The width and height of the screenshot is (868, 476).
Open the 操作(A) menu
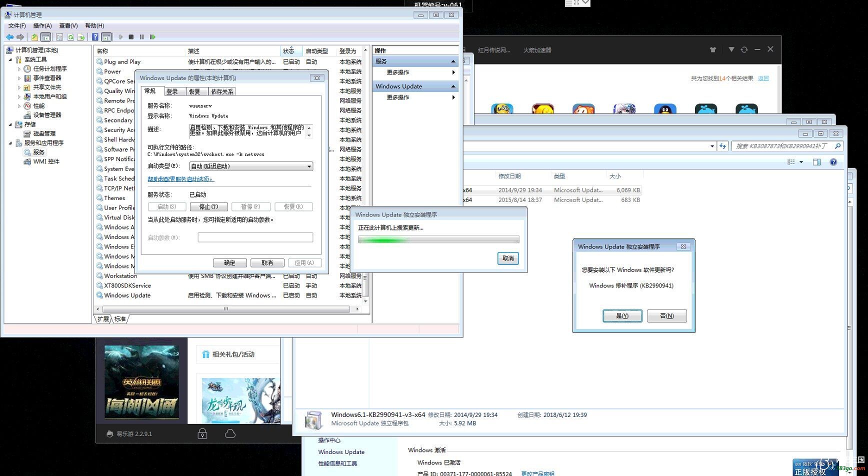pyautogui.click(x=42, y=25)
